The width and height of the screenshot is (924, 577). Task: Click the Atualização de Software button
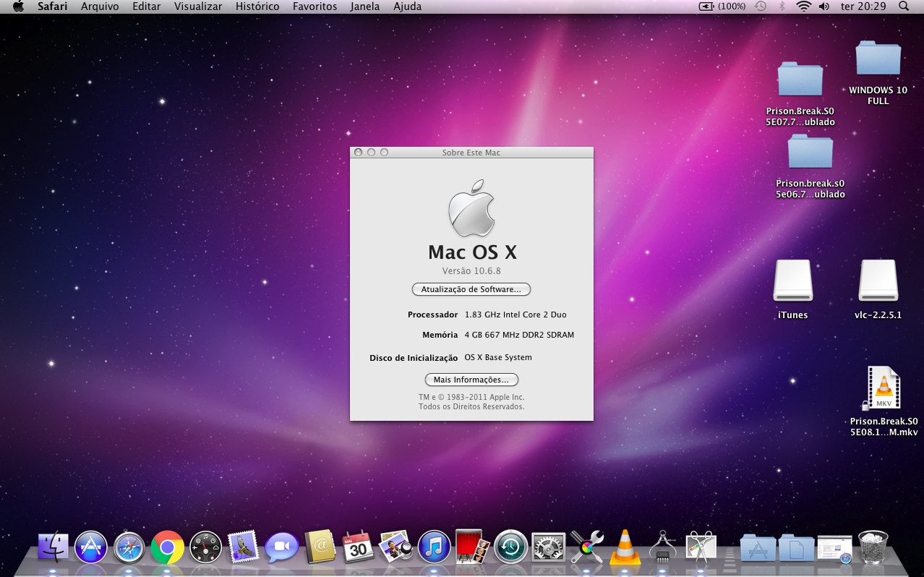(471, 289)
